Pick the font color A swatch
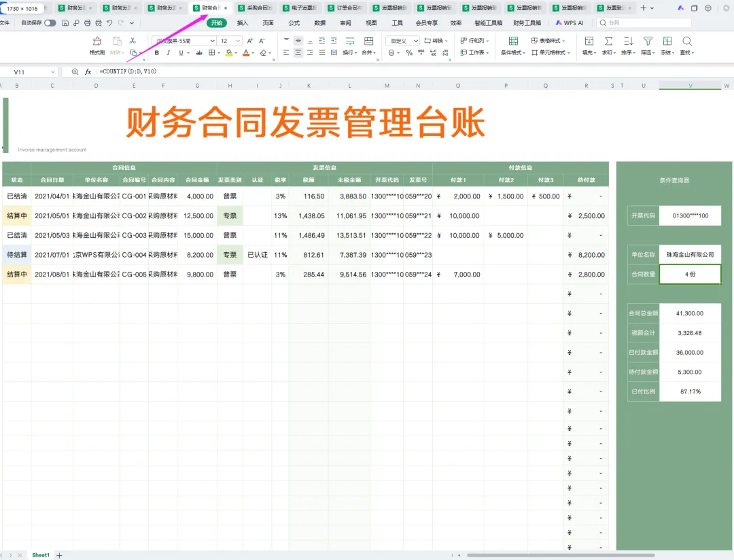Image resolution: width=734 pixels, height=560 pixels. click(246, 53)
